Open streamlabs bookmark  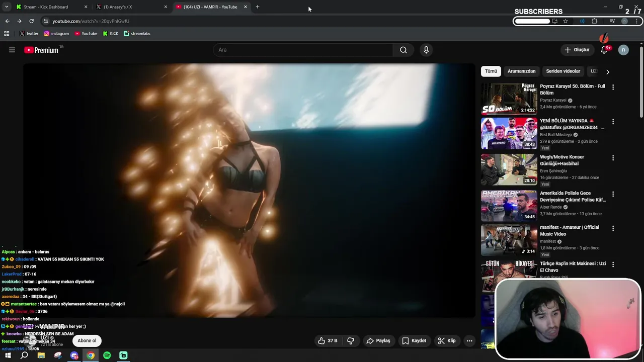(x=137, y=34)
